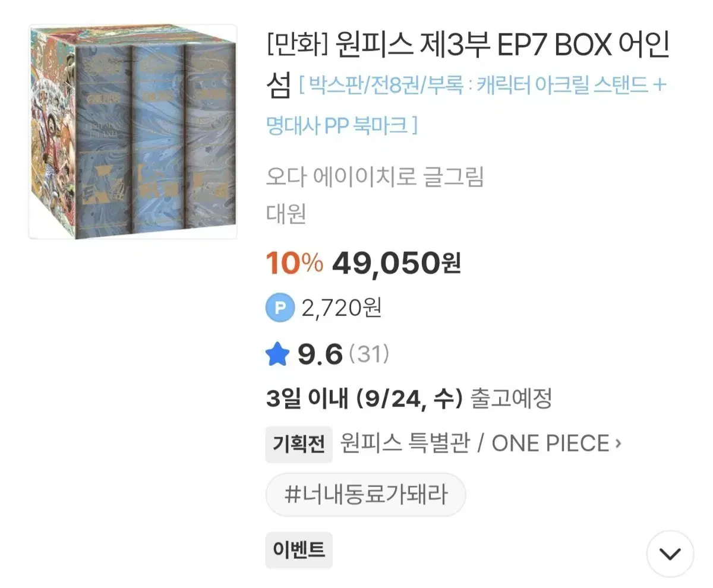Click the 기획전 badge
This screenshot has height=588, width=713.
[299, 443]
